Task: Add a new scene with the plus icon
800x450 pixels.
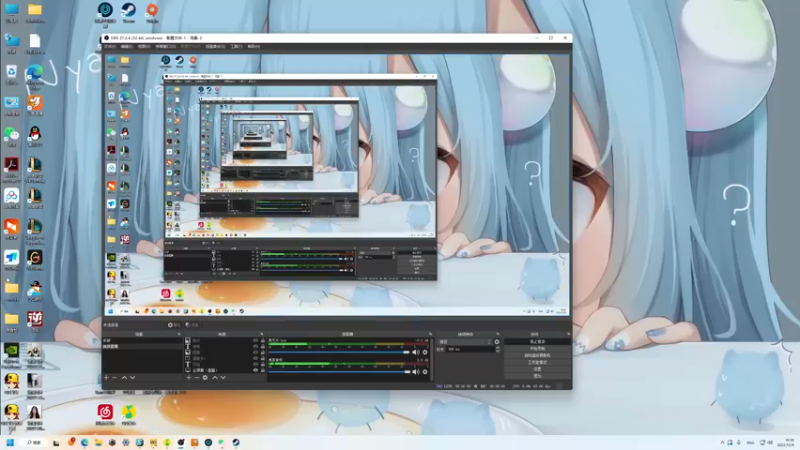Action: 106,378
